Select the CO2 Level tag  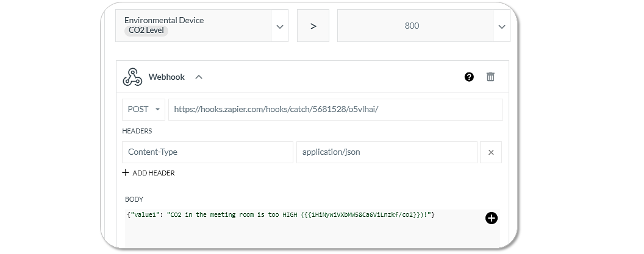tap(146, 30)
